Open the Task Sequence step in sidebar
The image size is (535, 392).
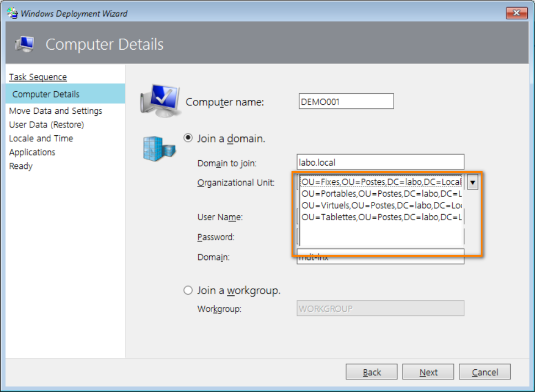click(x=38, y=77)
